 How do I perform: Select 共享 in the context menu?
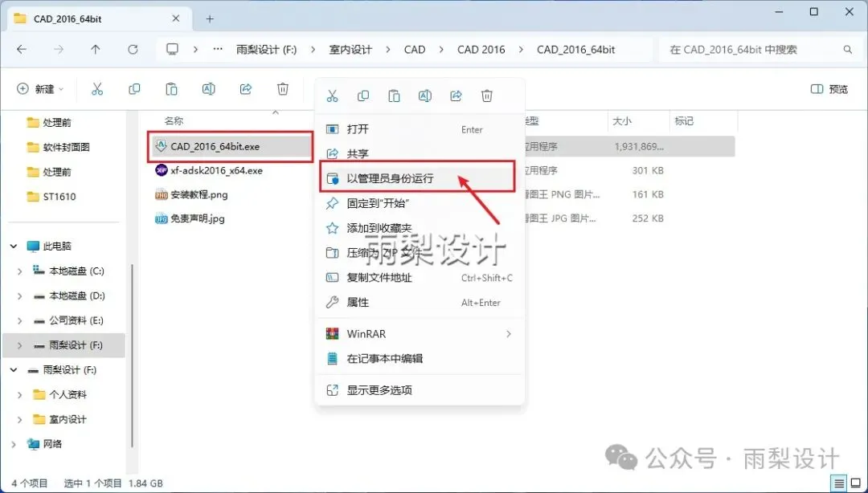point(420,153)
